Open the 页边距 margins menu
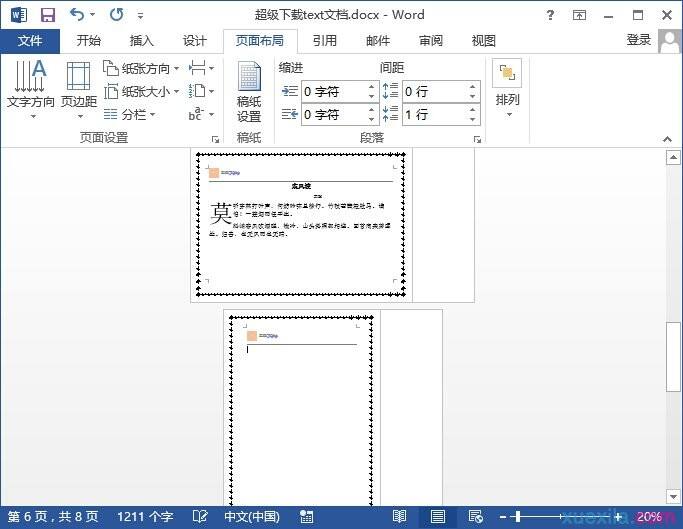 click(79, 89)
